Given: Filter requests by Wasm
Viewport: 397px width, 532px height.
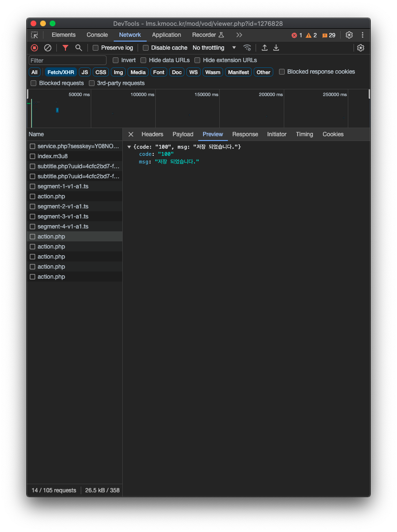Looking at the screenshot, I should (x=213, y=72).
